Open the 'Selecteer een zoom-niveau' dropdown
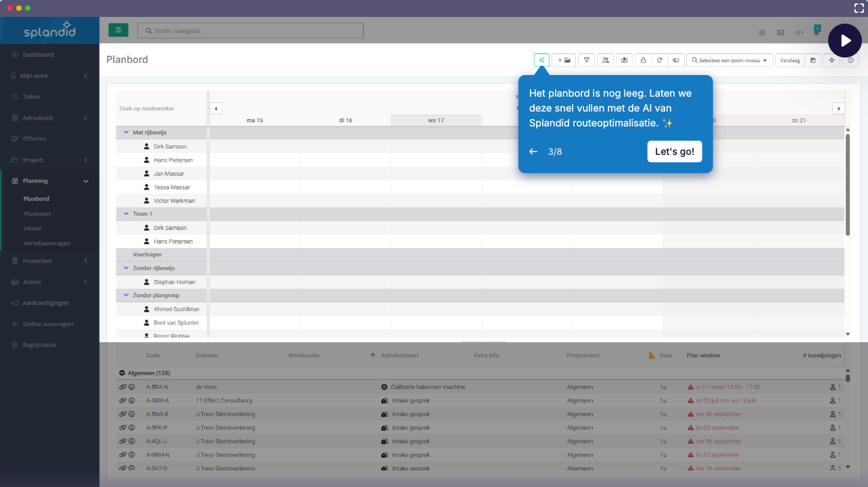 pos(729,60)
